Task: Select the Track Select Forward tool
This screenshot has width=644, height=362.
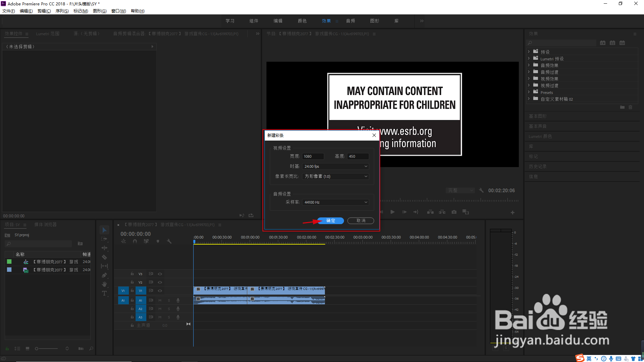Action: (x=104, y=239)
